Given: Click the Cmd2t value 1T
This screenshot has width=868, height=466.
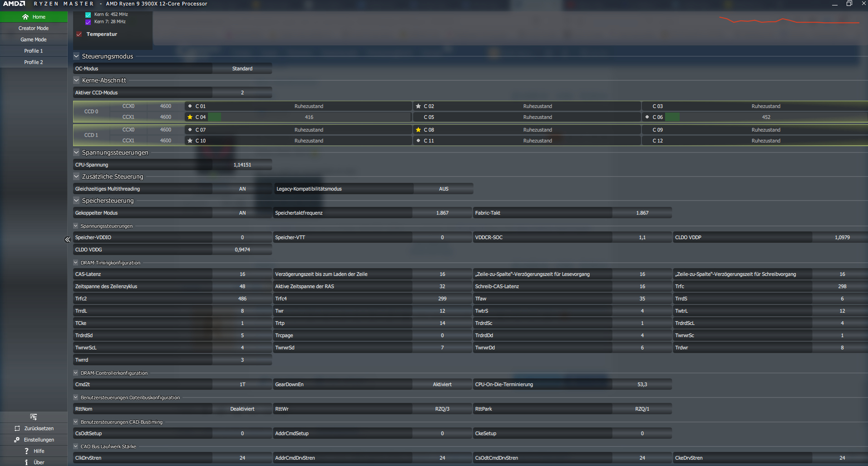Looking at the screenshot, I should coord(242,384).
